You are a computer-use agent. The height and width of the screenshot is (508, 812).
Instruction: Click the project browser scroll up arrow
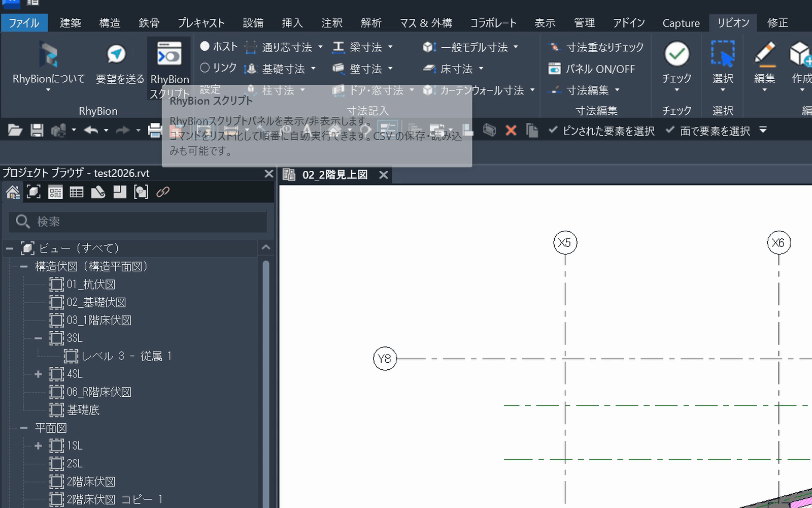coord(266,248)
